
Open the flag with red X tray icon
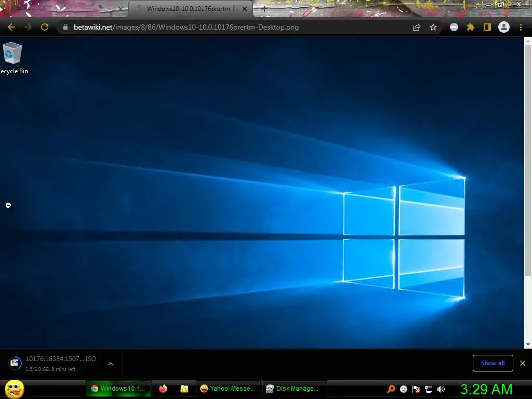tap(416, 389)
